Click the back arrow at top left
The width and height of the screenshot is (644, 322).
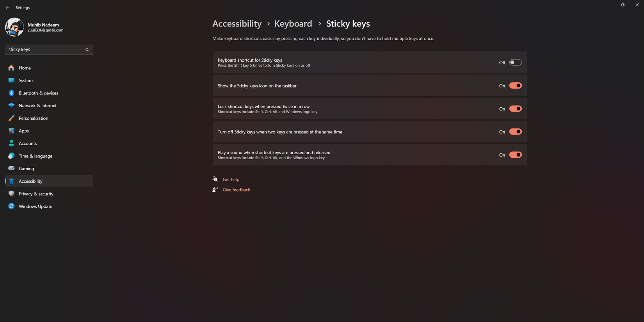click(x=7, y=7)
